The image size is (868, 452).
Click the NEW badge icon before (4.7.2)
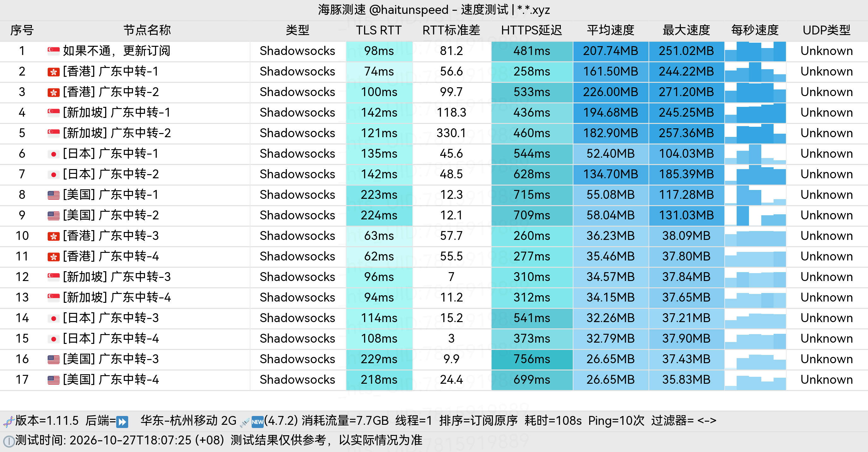[x=258, y=422]
